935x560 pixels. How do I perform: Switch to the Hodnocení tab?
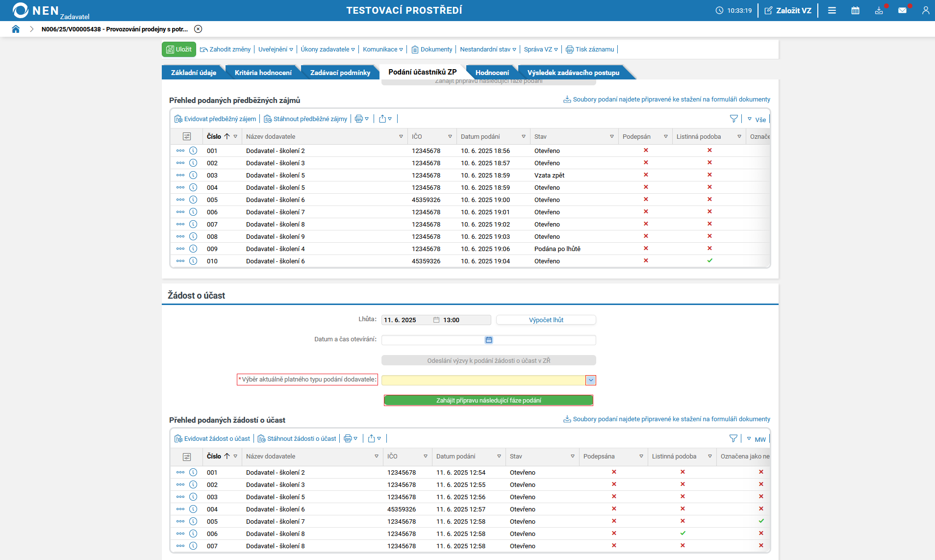tap(492, 73)
